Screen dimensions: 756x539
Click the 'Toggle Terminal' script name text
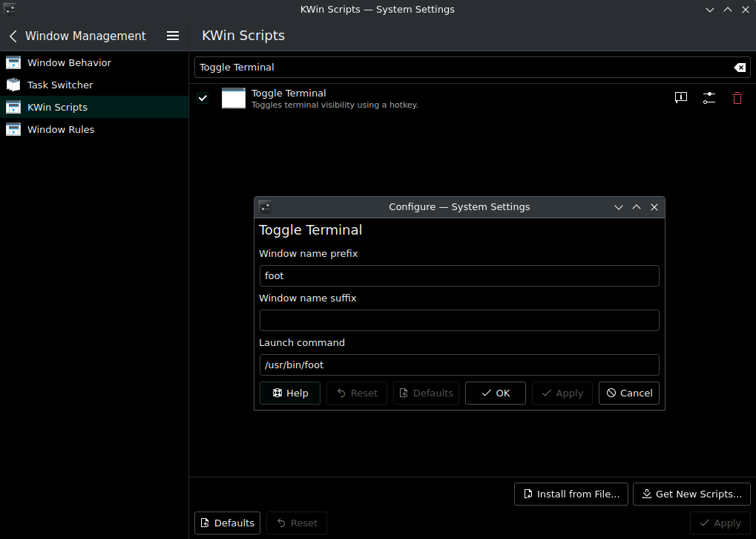pos(289,93)
